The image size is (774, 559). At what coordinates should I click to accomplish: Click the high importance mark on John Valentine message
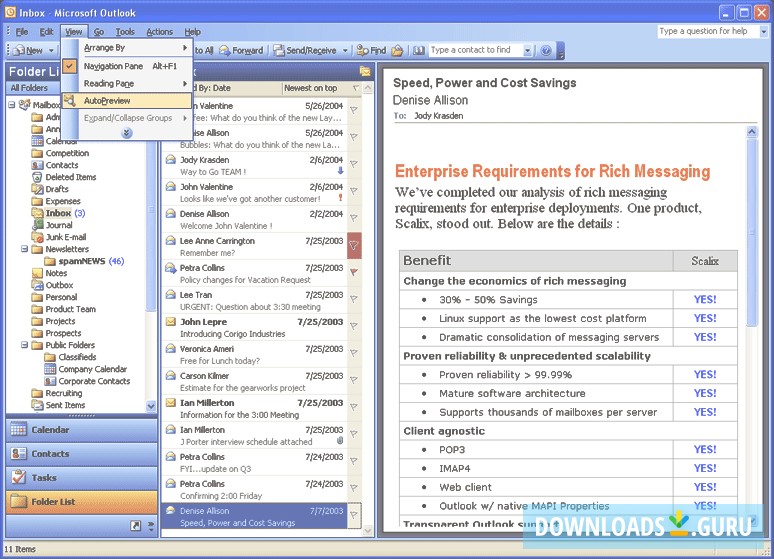coord(340,198)
